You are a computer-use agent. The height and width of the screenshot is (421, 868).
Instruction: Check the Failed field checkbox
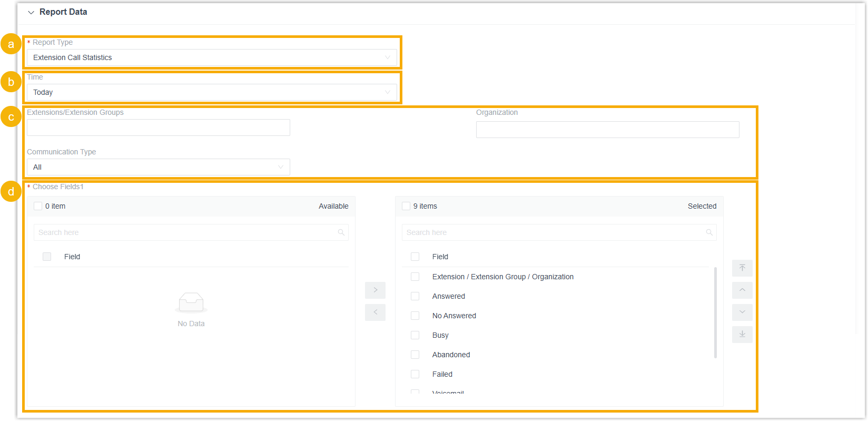point(415,374)
